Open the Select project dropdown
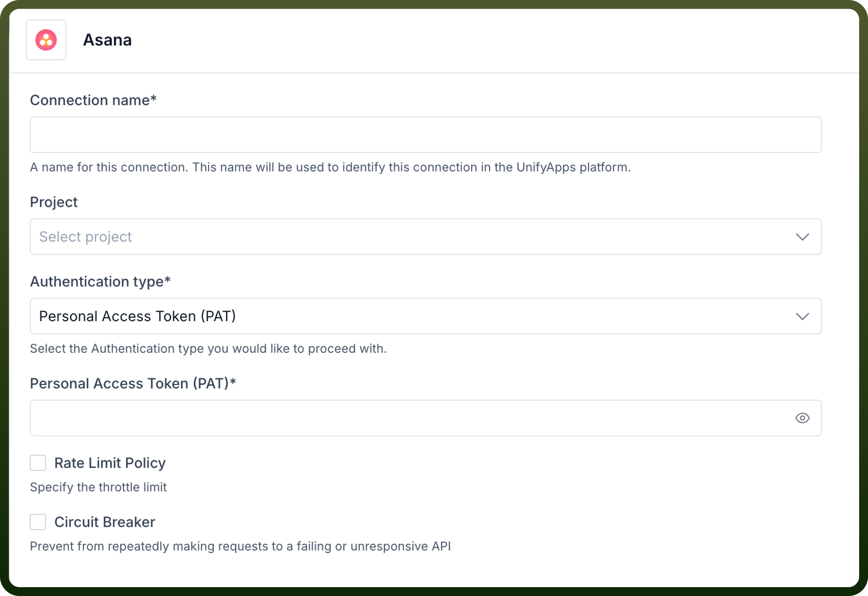The image size is (868, 596). pyautogui.click(x=426, y=237)
